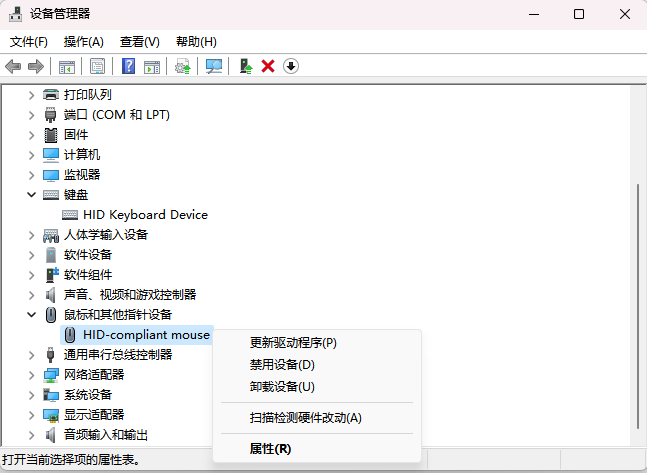647x473 pixels.
Task: Maximize the Device Manager window
Action: tap(579, 14)
